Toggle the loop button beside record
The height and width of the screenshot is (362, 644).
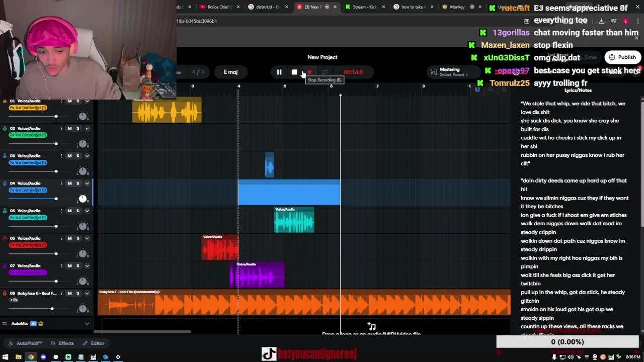coord(325,72)
